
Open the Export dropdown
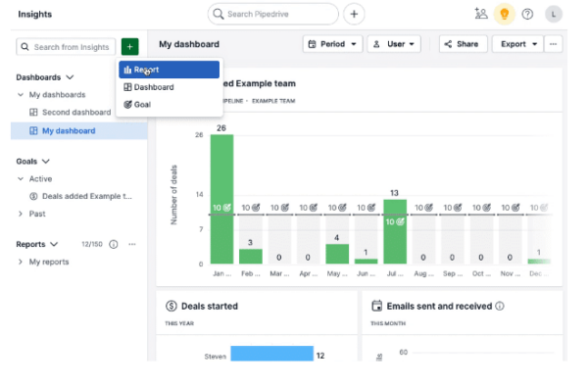pyautogui.click(x=517, y=44)
